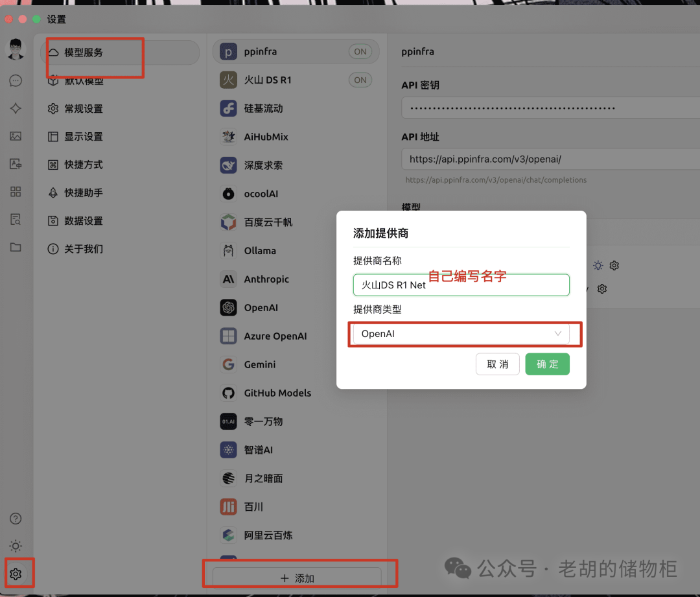Open the knowledge base sidebar icon
Image resolution: width=700 pixels, height=597 pixels.
tap(16, 219)
